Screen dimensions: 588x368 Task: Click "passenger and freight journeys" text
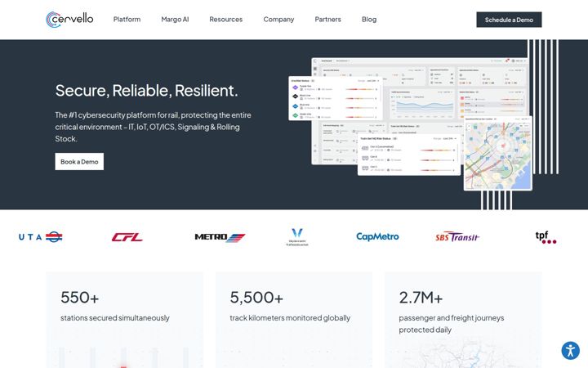pos(452,317)
